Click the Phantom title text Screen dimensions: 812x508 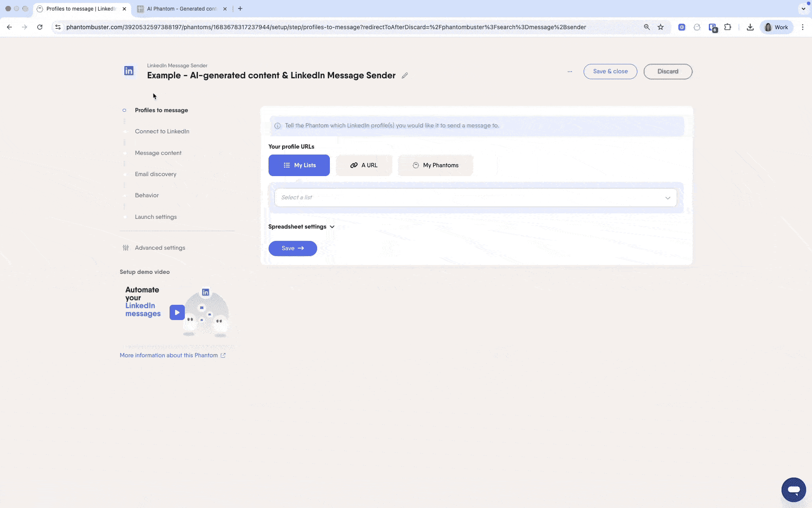(271, 75)
